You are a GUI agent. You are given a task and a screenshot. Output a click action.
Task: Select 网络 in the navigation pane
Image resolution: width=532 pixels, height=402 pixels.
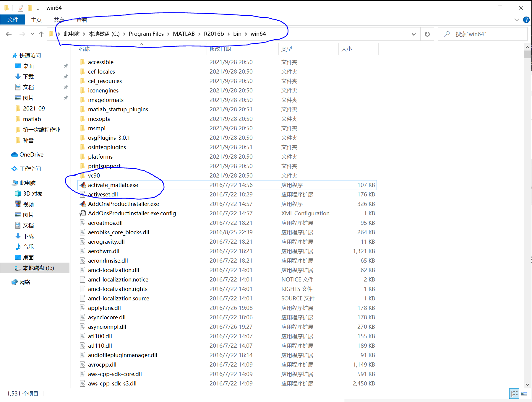point(25,282)
